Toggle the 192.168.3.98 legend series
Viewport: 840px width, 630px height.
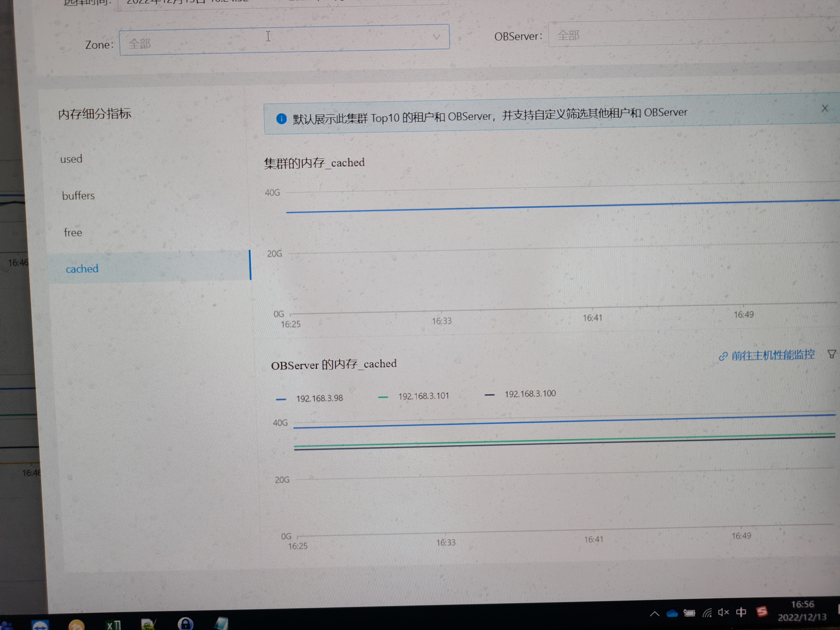click(310, 398)
